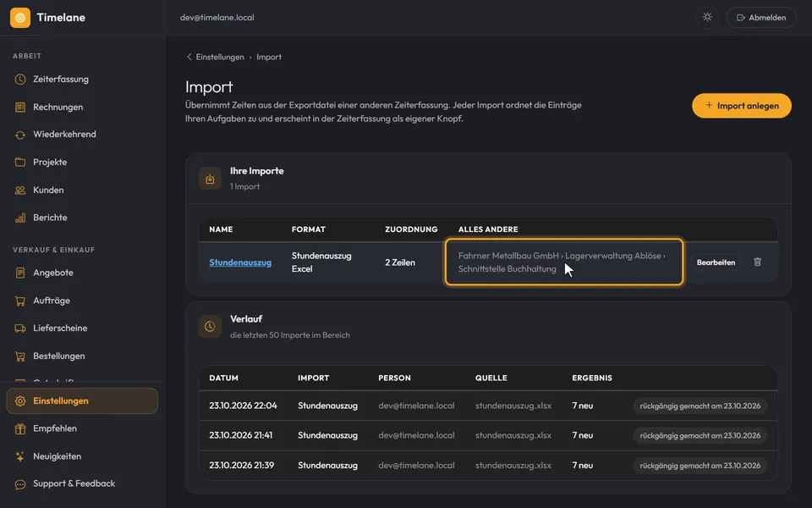The width and height of the screenshot is (812, 508).
Task: Click the Projekte folder icon
Action: (20, 163)
